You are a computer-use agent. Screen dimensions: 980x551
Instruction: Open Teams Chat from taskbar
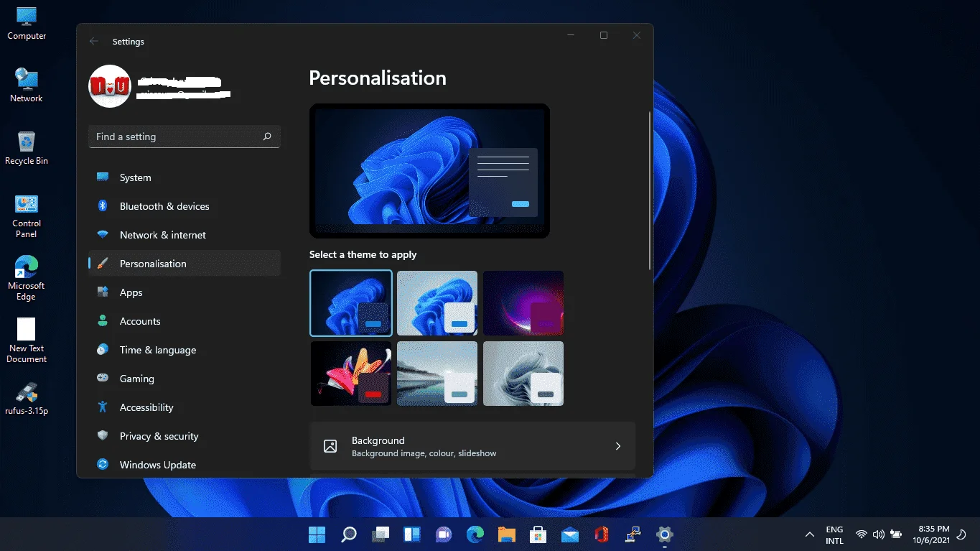point(444,534)
